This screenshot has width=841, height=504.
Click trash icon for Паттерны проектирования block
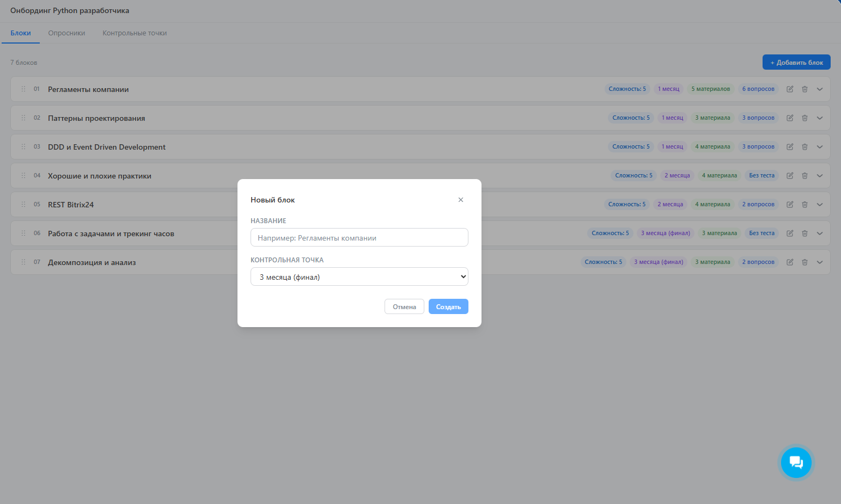coord(805,118)
